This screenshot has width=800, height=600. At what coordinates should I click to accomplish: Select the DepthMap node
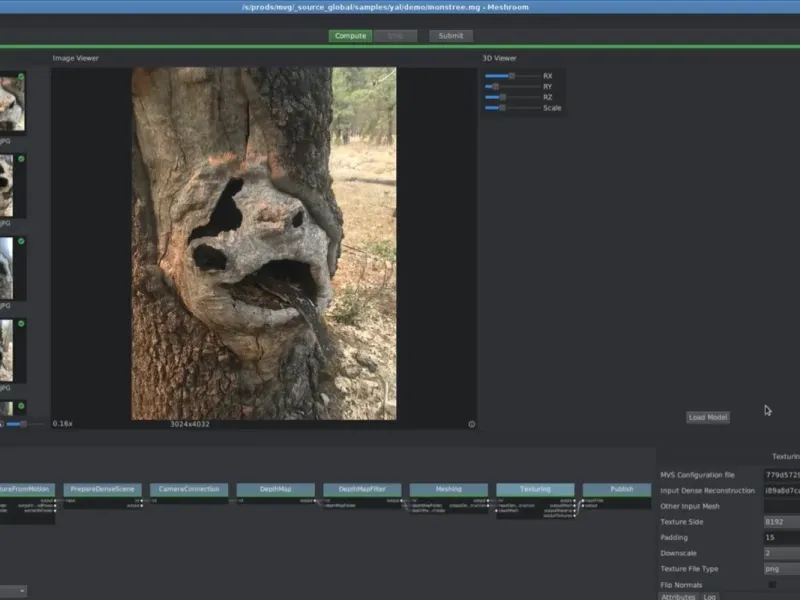pos(275,489)
